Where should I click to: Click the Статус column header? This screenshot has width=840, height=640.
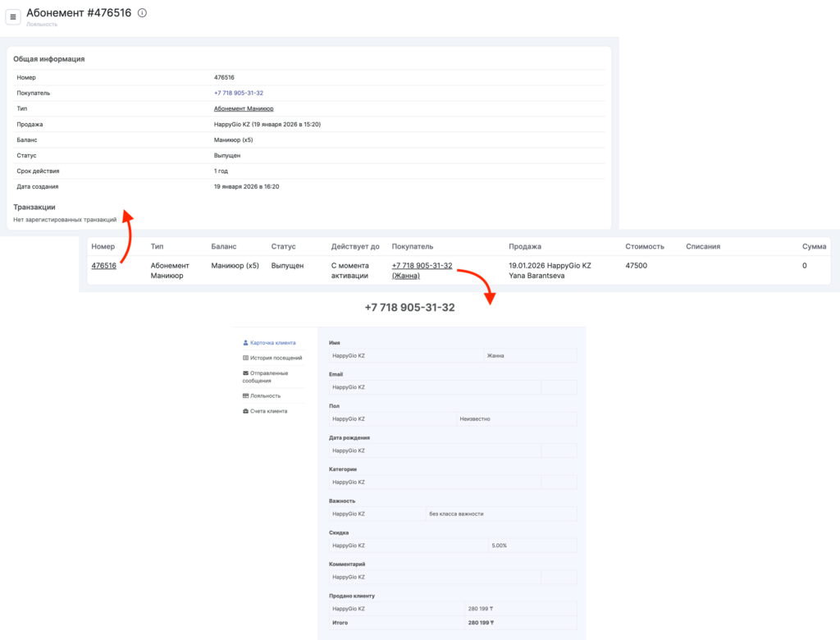click(x=283, y=247)
